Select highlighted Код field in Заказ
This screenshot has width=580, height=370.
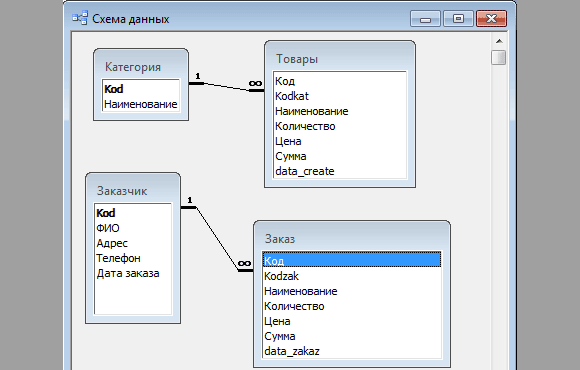352,260
